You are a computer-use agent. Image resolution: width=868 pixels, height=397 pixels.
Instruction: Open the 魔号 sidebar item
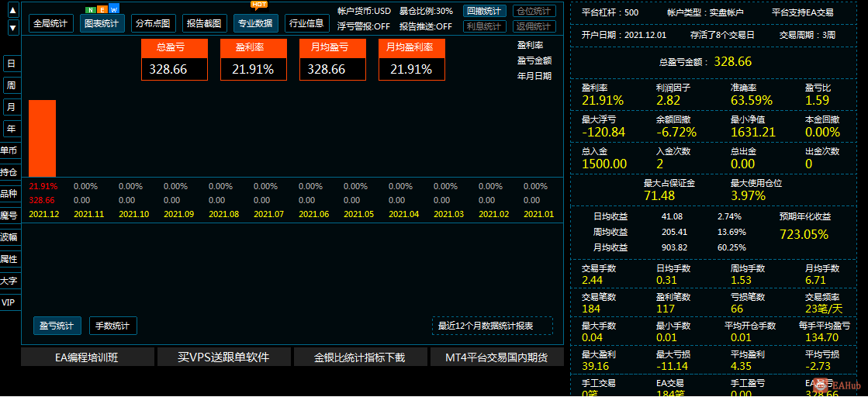9,216
